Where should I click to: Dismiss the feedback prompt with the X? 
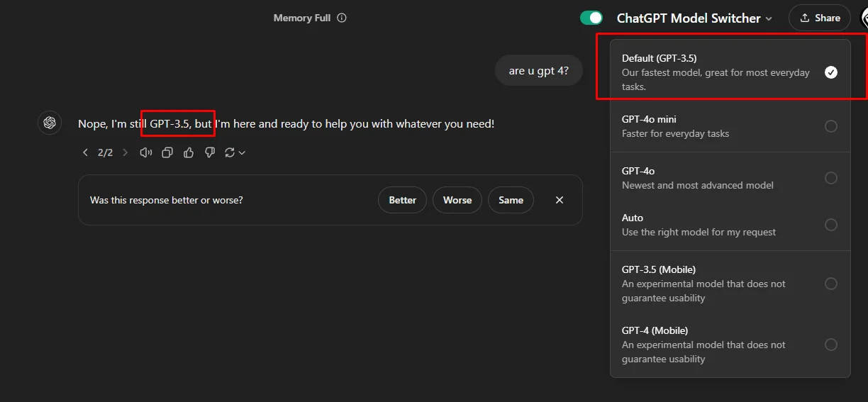(x=560, y=200)
